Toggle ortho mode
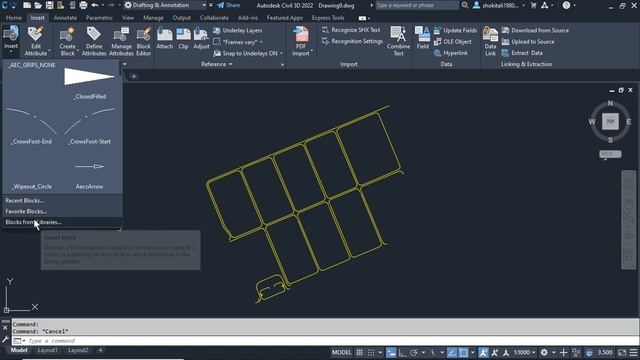Image resolution: width=640 pixels, height=360 pixels. 402,352
